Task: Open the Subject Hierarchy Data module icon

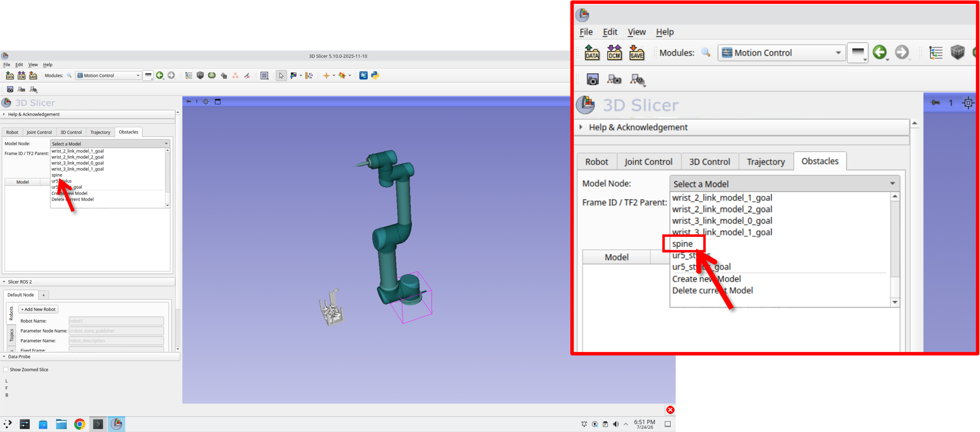Action: point(189,75)
